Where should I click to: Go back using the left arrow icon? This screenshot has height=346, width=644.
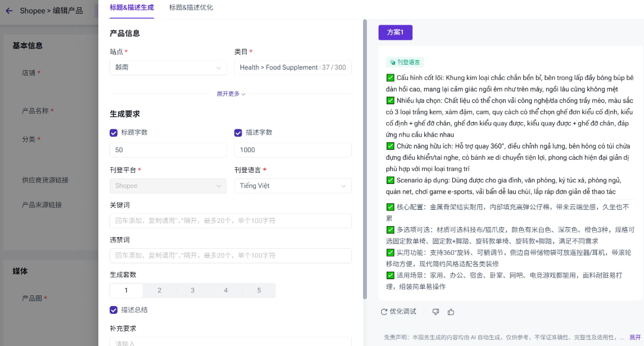[x=9, y=11]
